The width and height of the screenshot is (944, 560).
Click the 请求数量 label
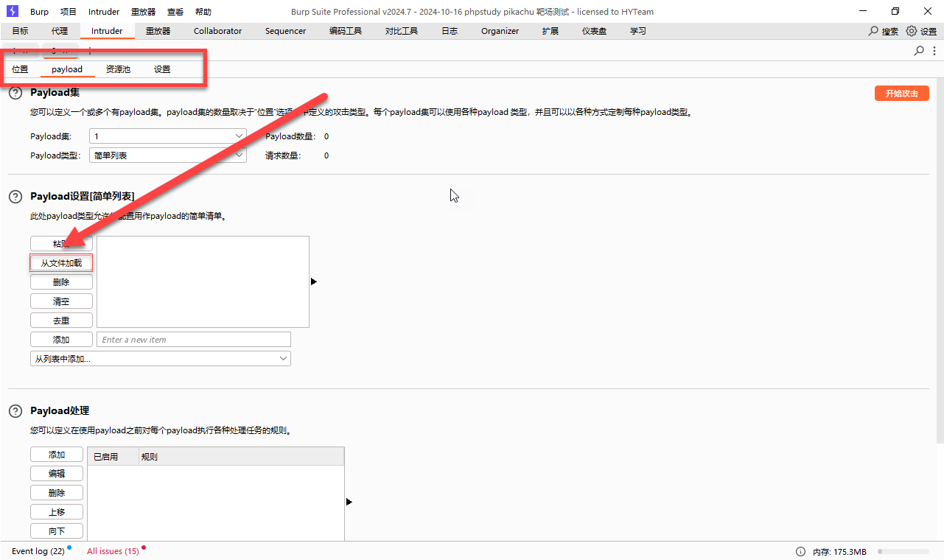[x=283, y=155]
